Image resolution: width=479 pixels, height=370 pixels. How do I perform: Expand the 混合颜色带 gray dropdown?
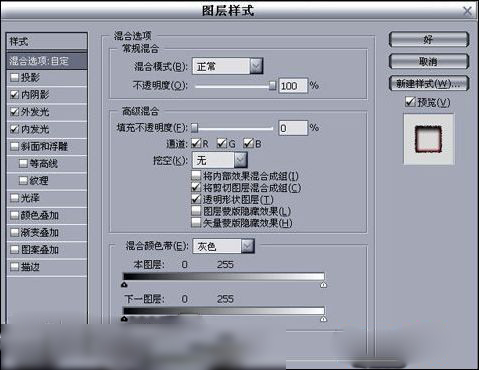(x=248, y=246)
